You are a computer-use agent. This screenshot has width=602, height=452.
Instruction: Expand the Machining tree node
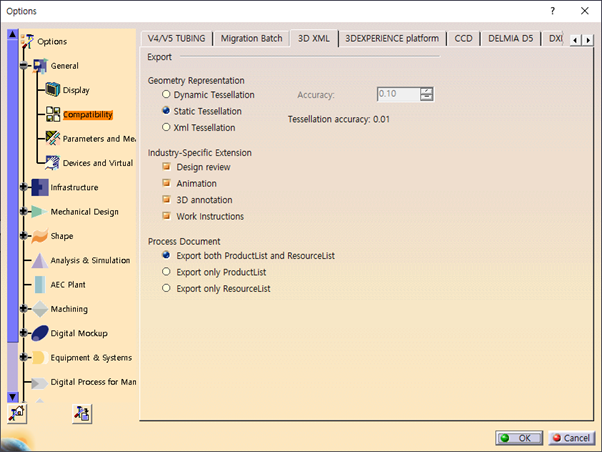coord(24,308)
